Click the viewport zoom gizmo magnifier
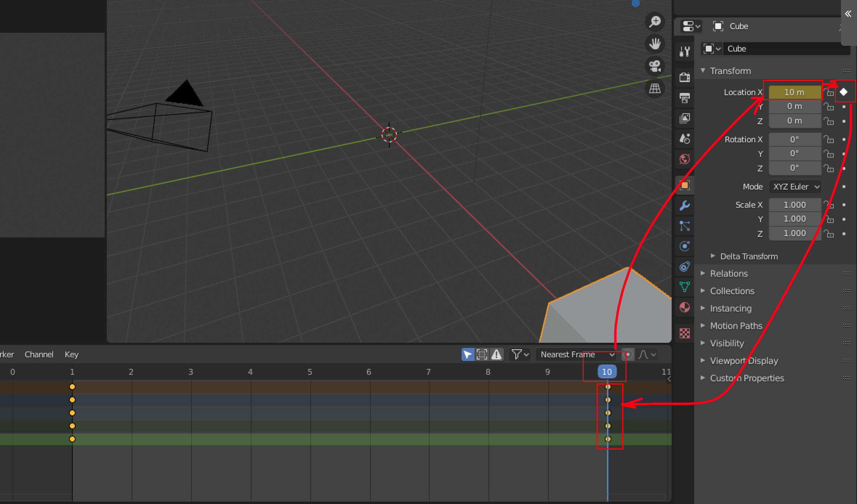Viewport: 857px width, 504px height. [655, 21]
